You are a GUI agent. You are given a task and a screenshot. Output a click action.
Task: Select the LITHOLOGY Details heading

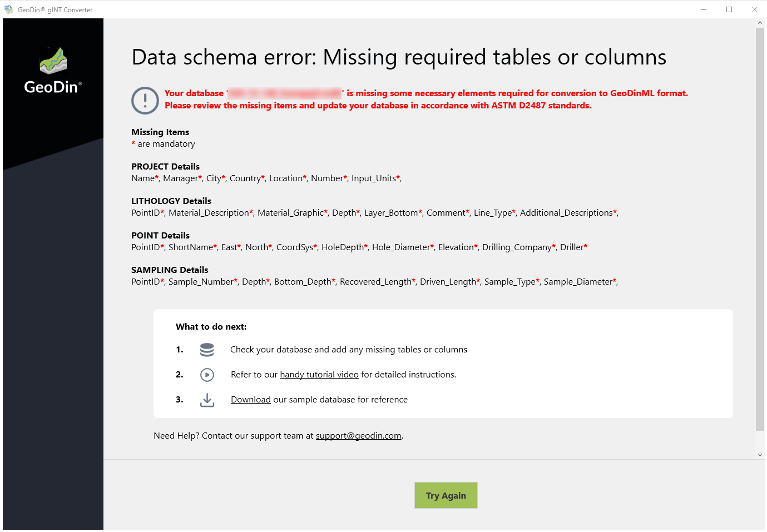pos(171,201)
